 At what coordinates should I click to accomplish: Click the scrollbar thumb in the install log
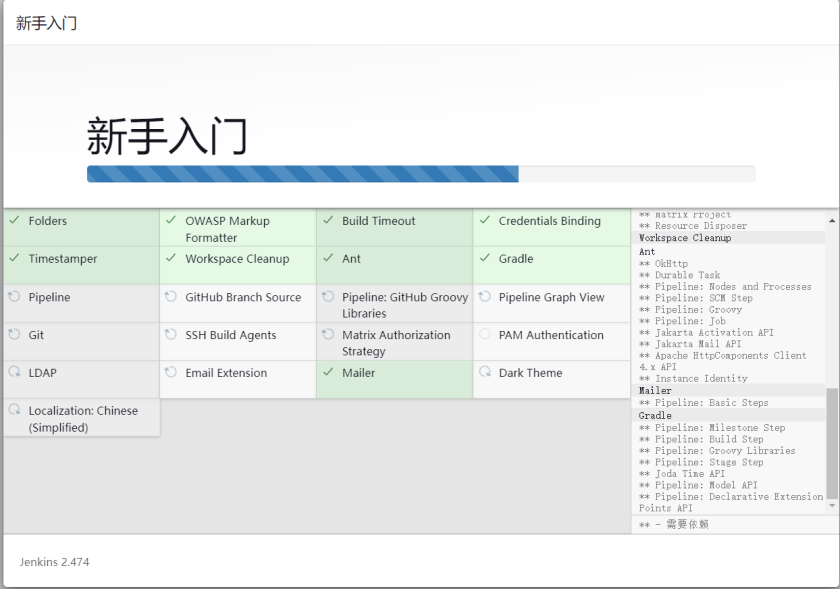point(831,443)
